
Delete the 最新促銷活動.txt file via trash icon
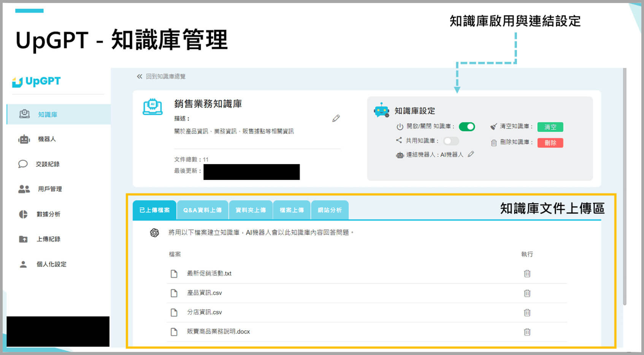click(527, 274)
